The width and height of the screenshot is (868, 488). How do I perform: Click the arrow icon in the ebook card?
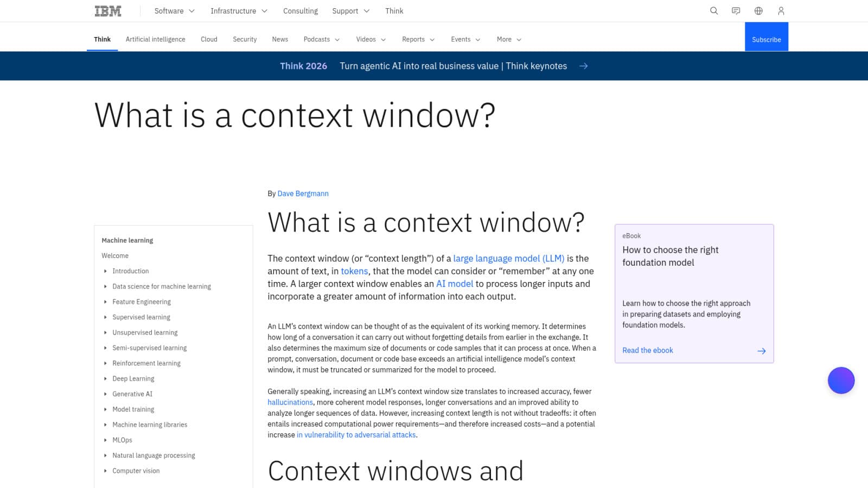coord(762,351)
